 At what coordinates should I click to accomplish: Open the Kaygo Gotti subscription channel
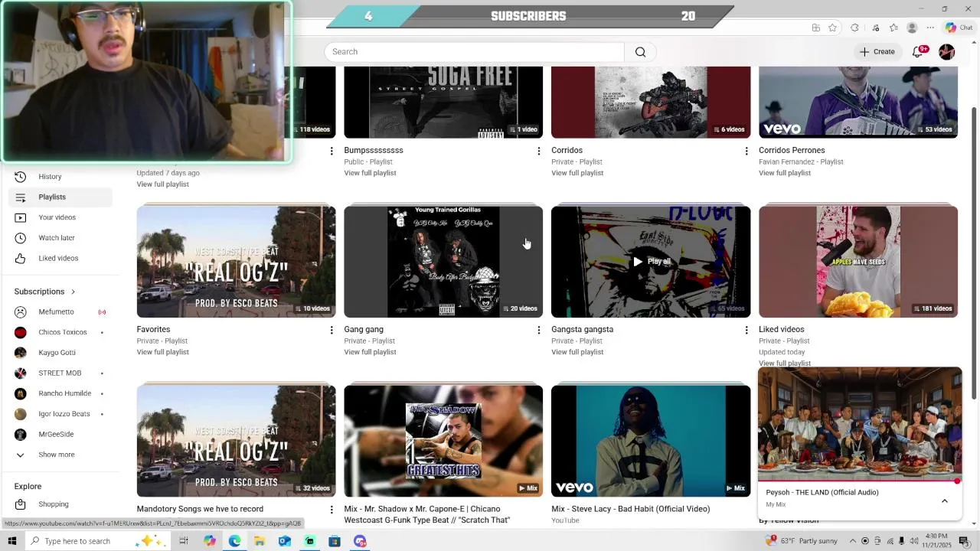pyautogui.click(x=60, y=353)
